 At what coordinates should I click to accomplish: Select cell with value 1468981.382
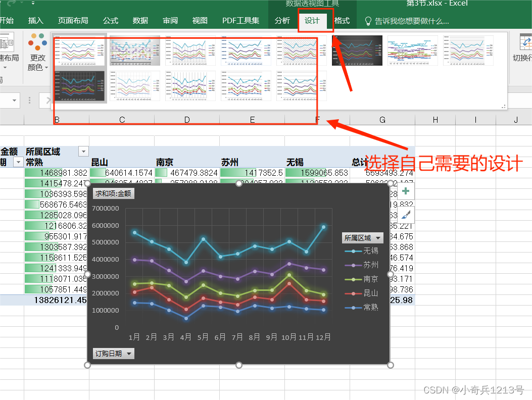click(56, 173)
